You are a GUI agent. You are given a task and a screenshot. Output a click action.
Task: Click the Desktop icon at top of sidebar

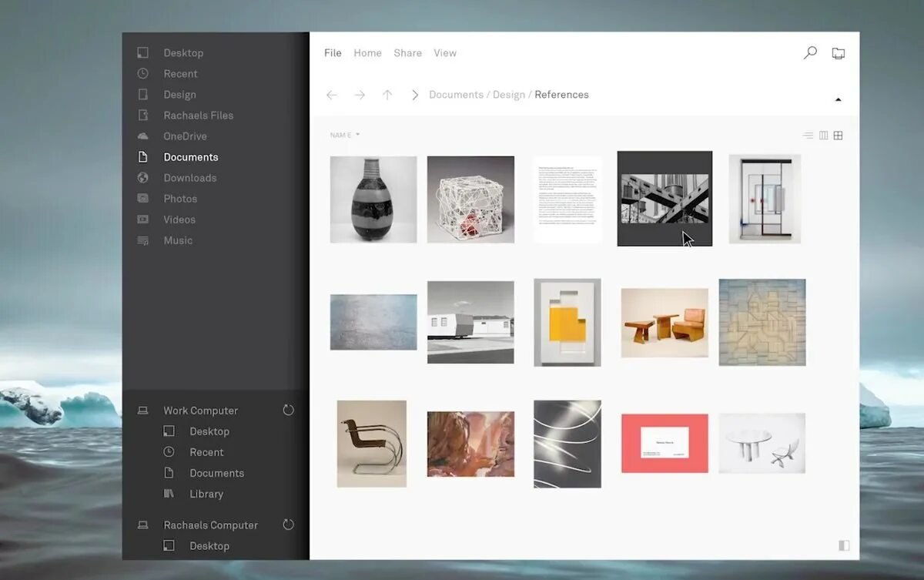pyautogui.click(x=142, y=53)
